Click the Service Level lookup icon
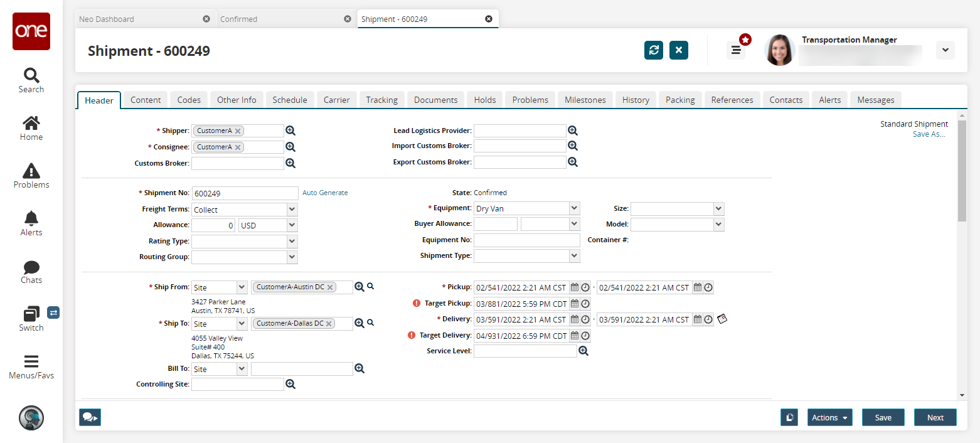This screenshot has width=980, height=443. coord(583,351)
